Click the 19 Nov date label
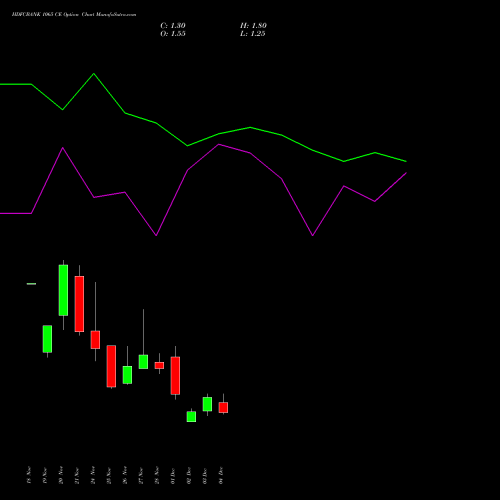The height and width of the screenshot is (500, 500). coord(45,475)
